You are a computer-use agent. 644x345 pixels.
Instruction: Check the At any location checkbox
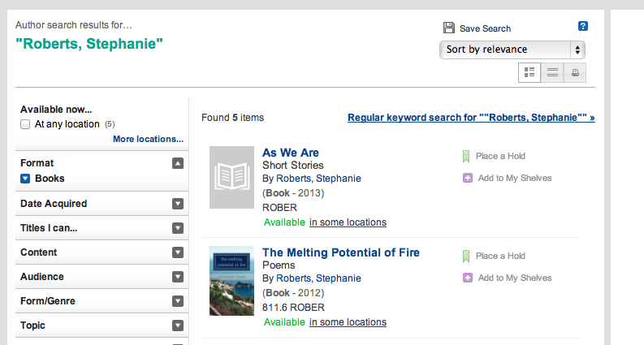point(25,124)
